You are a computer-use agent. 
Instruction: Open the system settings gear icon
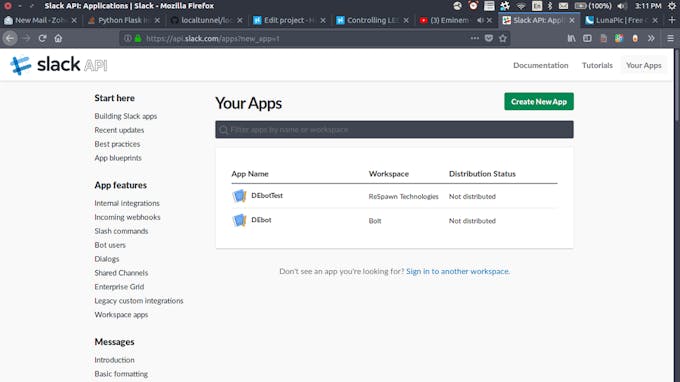(672, 6)
